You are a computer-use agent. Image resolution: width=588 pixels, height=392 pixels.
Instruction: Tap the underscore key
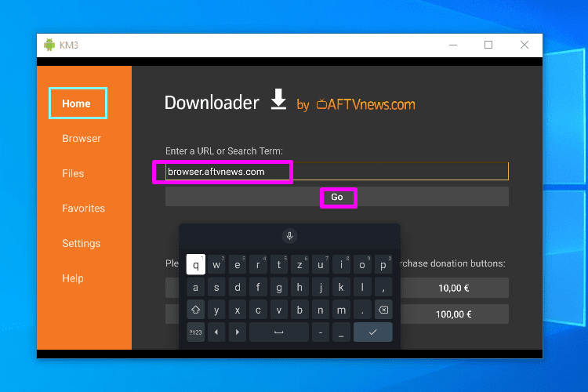click(341, 332)
